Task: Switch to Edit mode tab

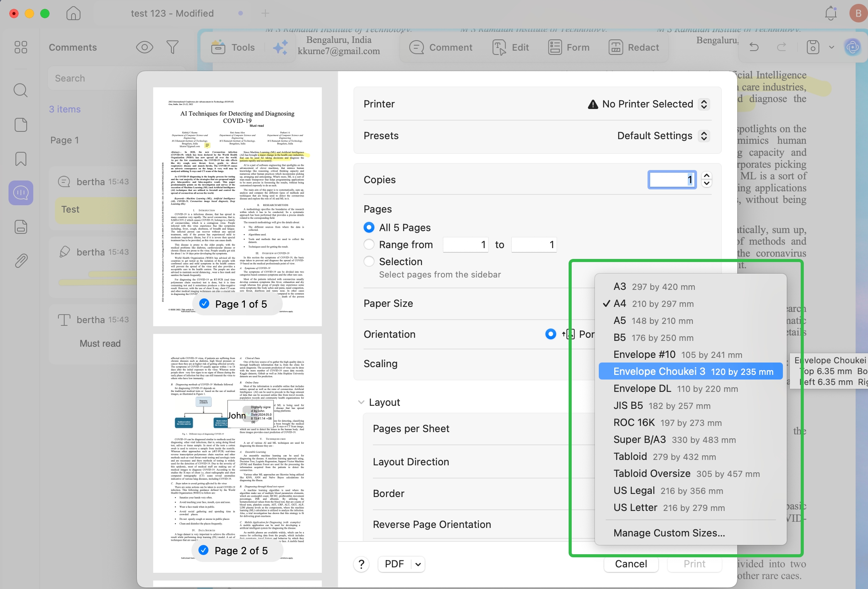Action: pos(511,48)
